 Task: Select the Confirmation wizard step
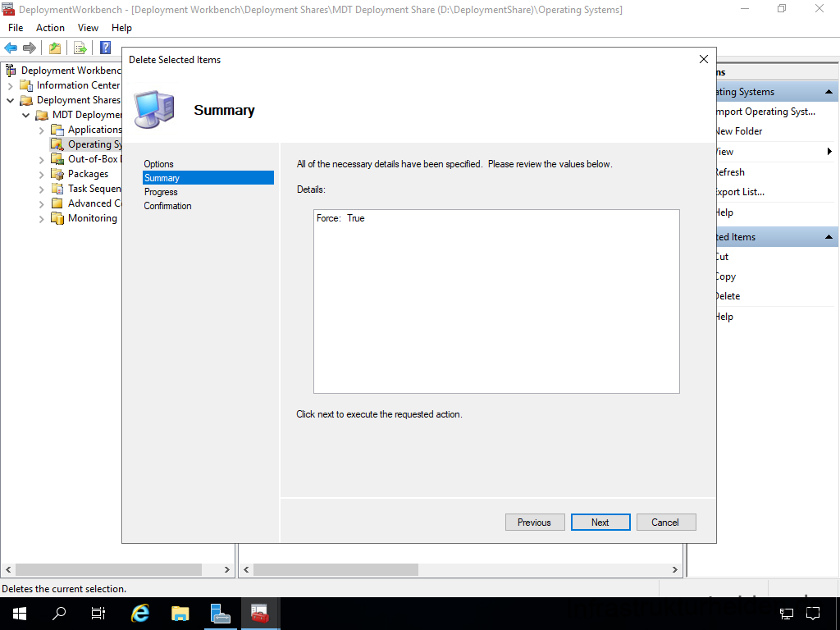click(167, 206)
